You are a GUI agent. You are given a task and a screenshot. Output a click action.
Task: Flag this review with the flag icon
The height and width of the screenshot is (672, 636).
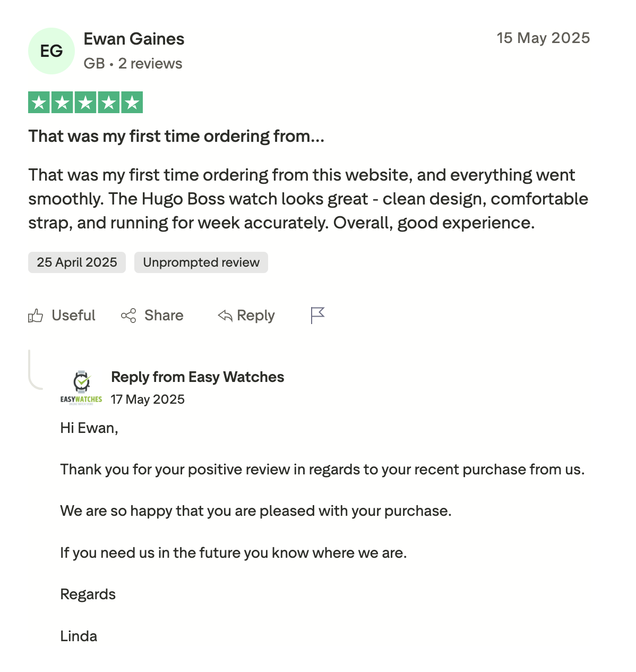(x=317, y=315)
